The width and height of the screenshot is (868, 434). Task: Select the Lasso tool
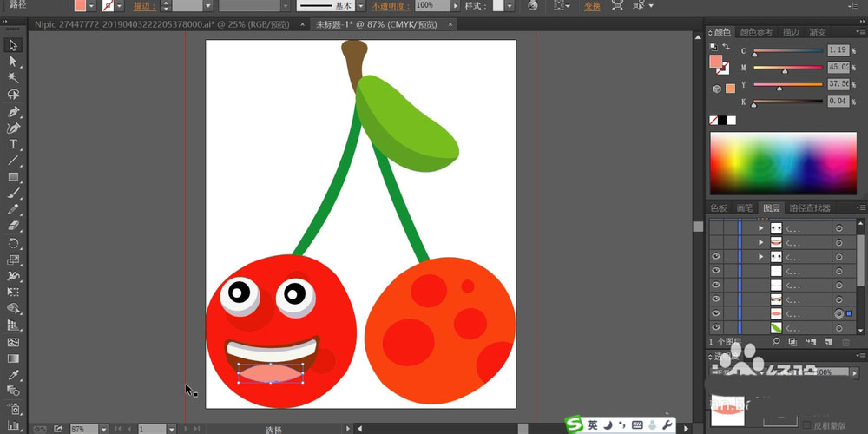point(13,95)
